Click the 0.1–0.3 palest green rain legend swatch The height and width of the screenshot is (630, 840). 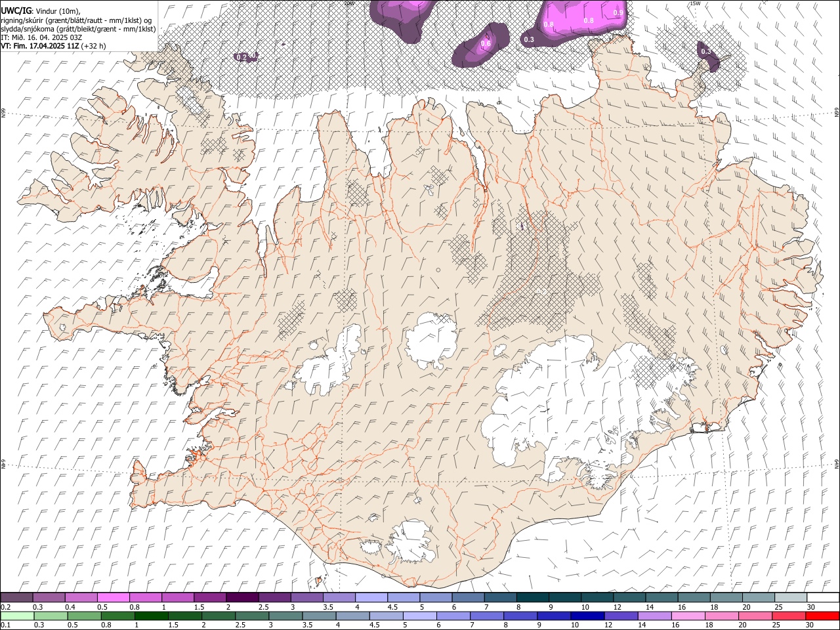pyautogui.click(x=17, y=616)
